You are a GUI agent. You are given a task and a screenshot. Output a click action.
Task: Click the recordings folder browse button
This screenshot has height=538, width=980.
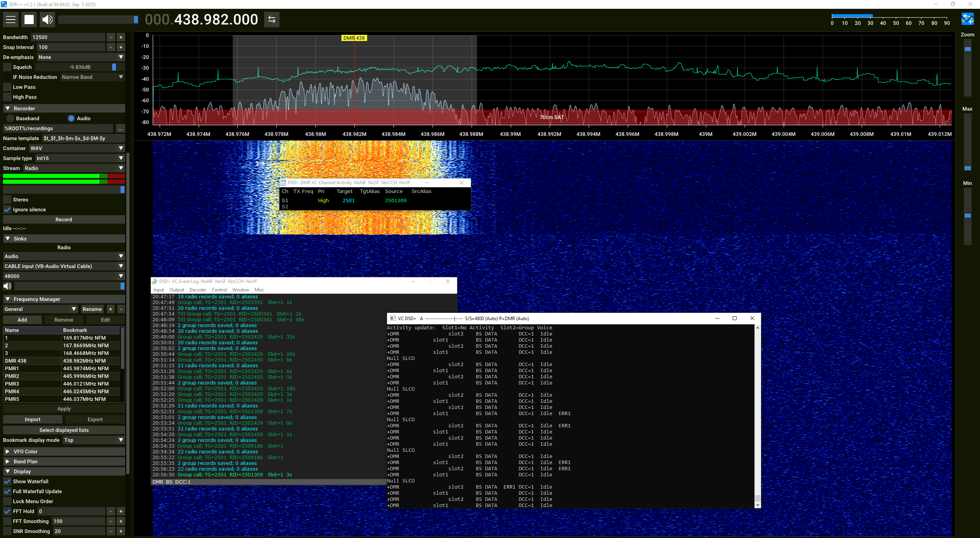120,128
